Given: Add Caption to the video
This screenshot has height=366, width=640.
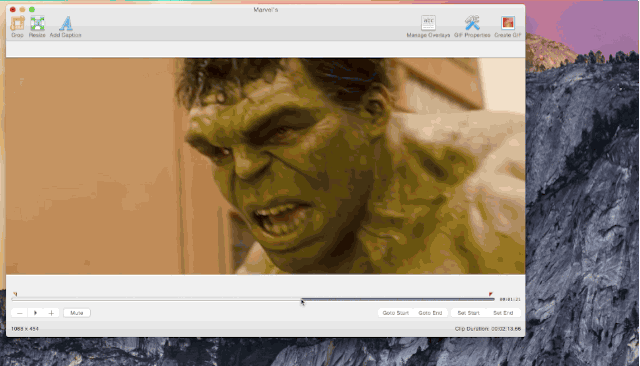Looking at the screenshot, I should tap(65, 27).
